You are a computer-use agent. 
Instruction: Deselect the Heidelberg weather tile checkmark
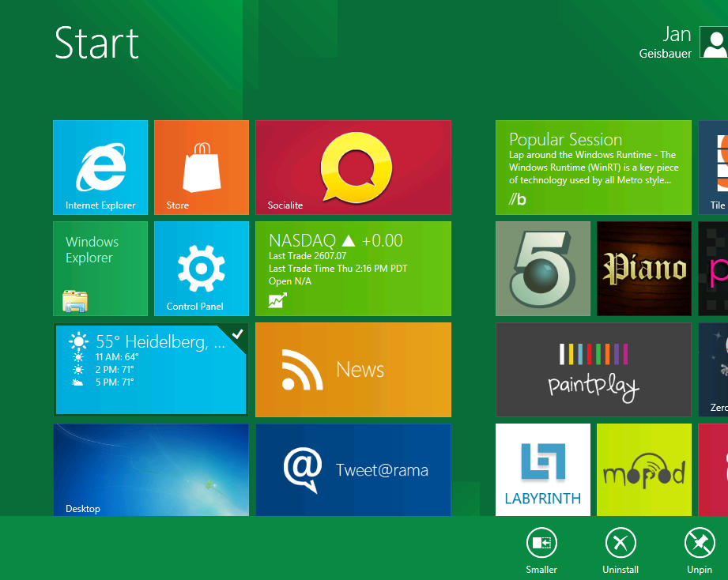(237, 334)
